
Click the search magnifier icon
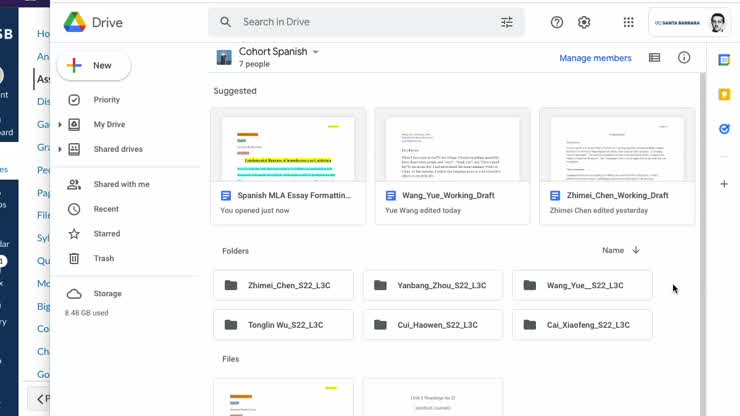tap(226, 22)
